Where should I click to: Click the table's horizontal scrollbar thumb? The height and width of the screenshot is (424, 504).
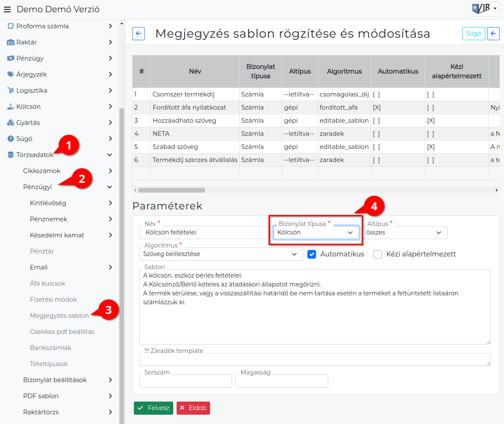tap(172, 190)
